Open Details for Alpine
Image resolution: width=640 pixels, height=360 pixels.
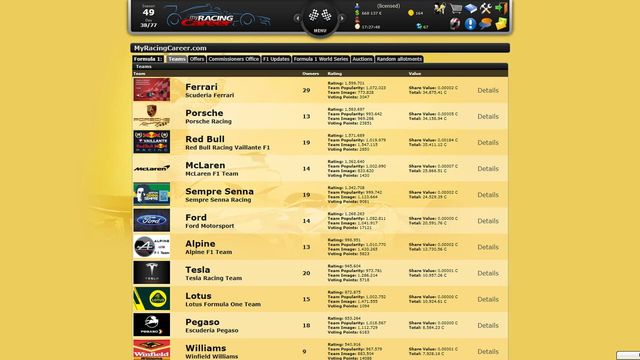488,247
